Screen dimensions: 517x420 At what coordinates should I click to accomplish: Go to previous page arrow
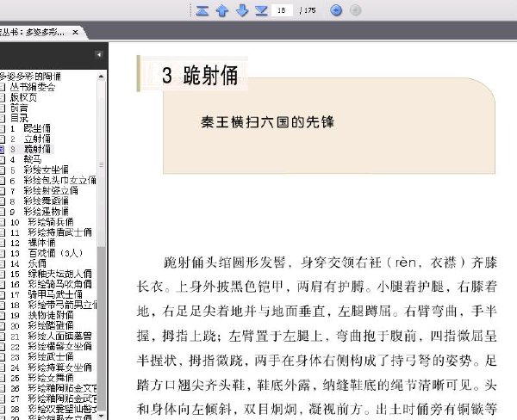click(x=222, y=10)
